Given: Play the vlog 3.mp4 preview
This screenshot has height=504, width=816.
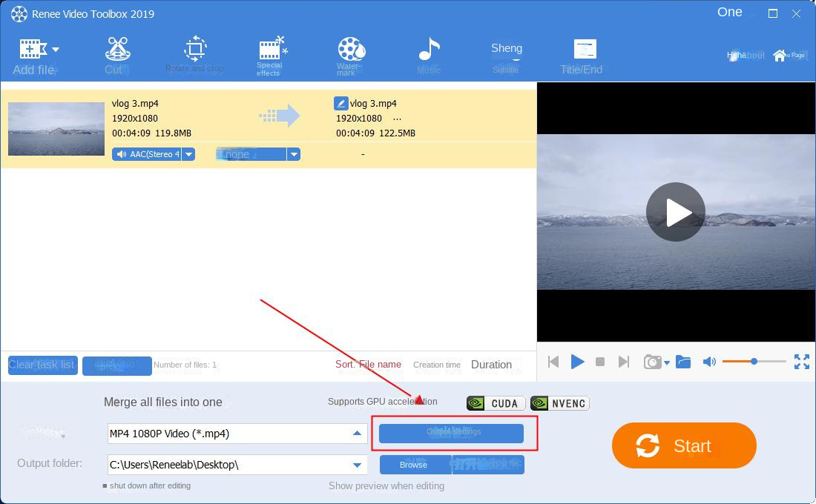Looking at the screenshot, I should point(675,212).
